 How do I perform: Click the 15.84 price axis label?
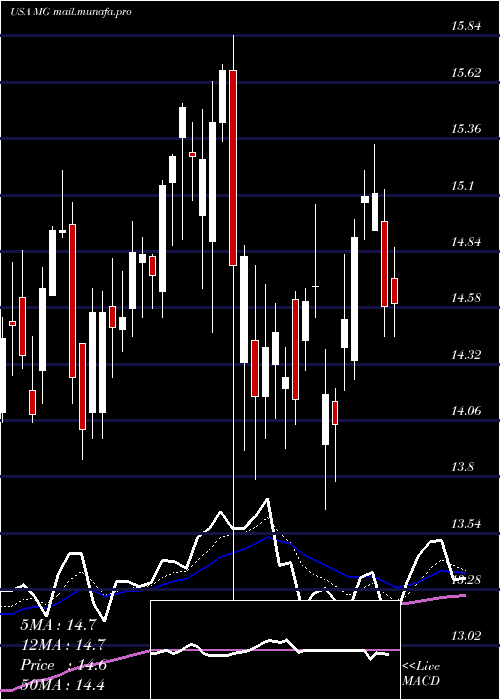click(x=466, y=26)
